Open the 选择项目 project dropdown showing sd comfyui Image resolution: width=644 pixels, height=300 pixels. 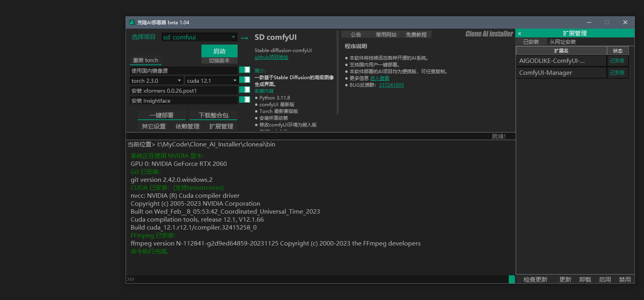(x=199, y=37)
